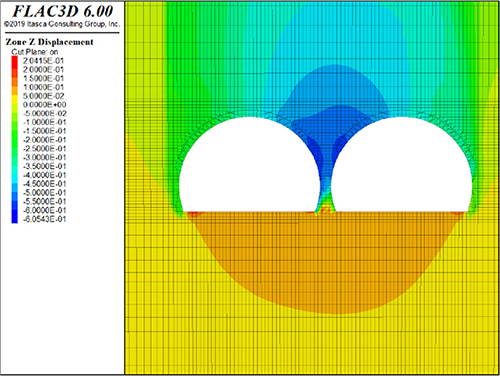Viewport: 500px width, 376px height.
Task: Select the 'Cut Plane: on' label
Action: [35, 52]
